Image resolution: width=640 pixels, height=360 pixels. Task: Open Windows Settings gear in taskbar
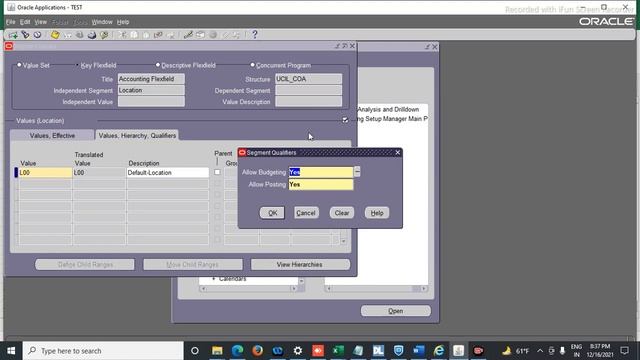pyautogui.click(x=298, y=351)
